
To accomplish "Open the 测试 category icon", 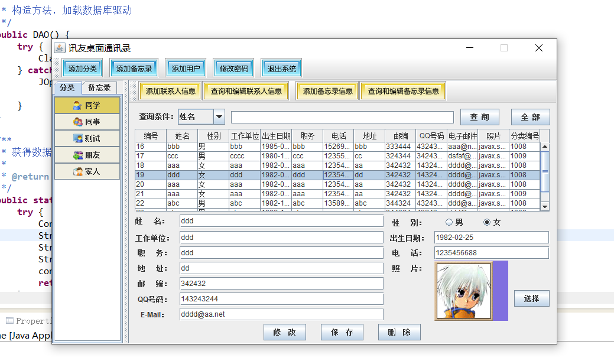I will 77,138.
